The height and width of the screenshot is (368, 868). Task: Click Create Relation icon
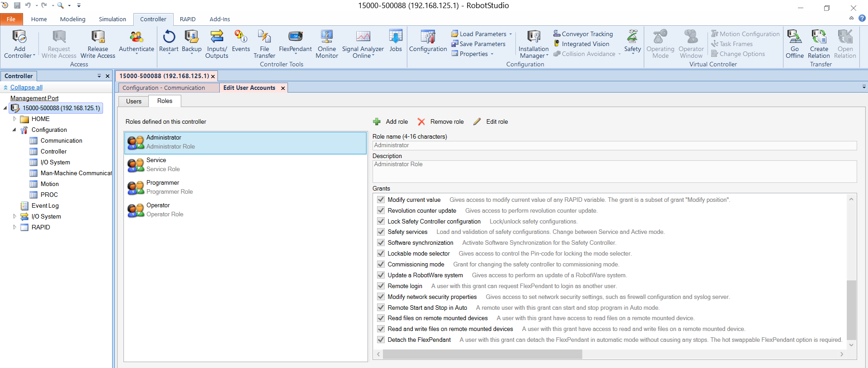point(819,36)
